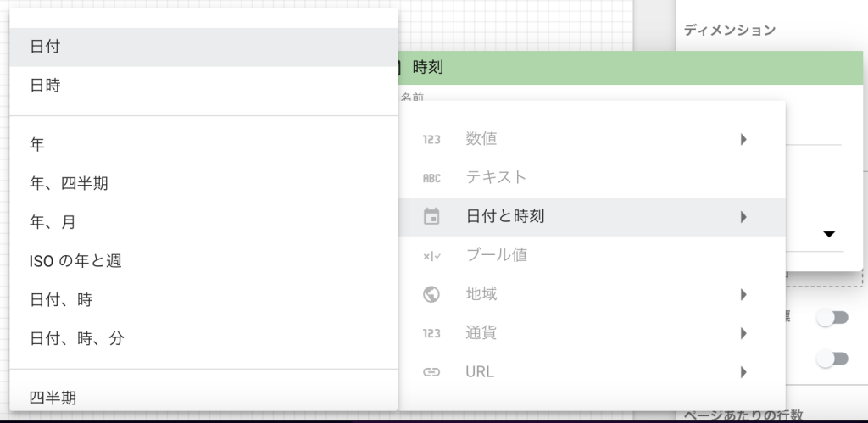
Task: Expand the 数値 submenu arrow
Action: [x=743, y=139]
